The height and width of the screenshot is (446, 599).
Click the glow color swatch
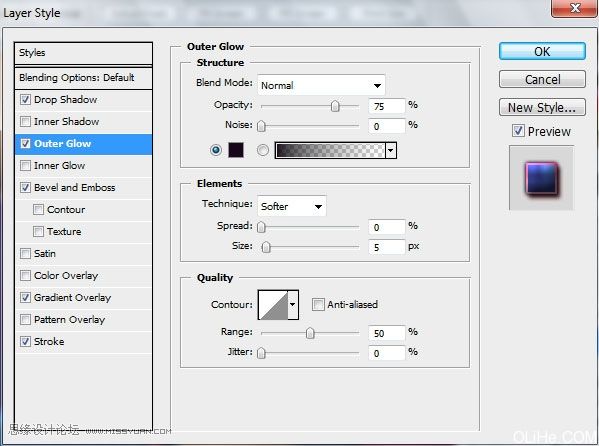(x=236, y=150)
